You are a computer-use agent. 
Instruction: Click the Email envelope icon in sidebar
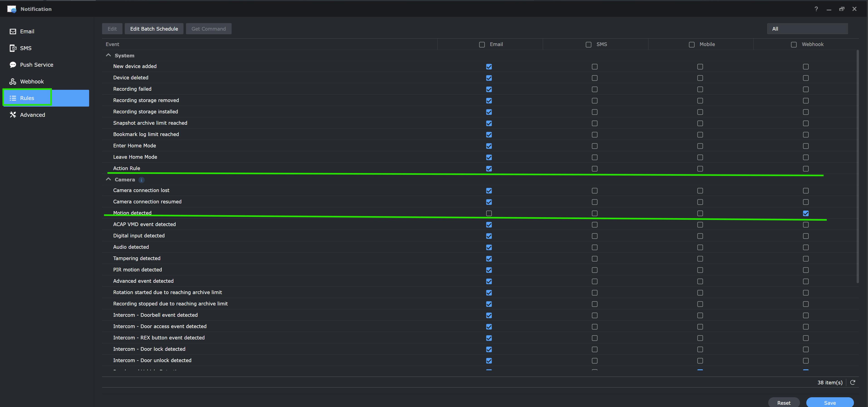tap(13, 31)
